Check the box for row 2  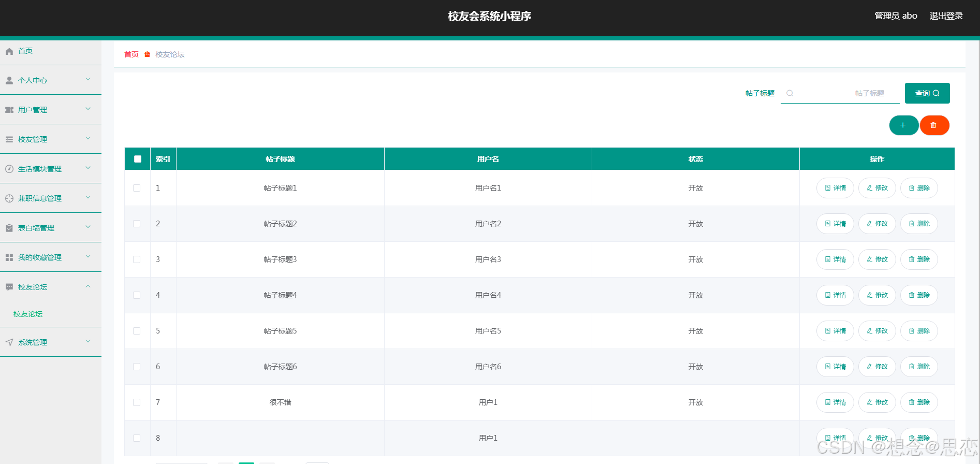[x=137, y=224]
